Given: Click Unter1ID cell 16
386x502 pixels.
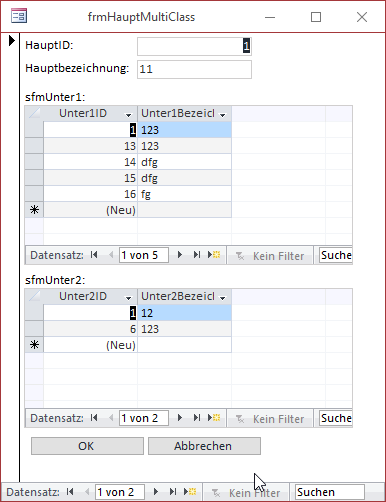Looking at the screenshot, I should coord(90,194).
